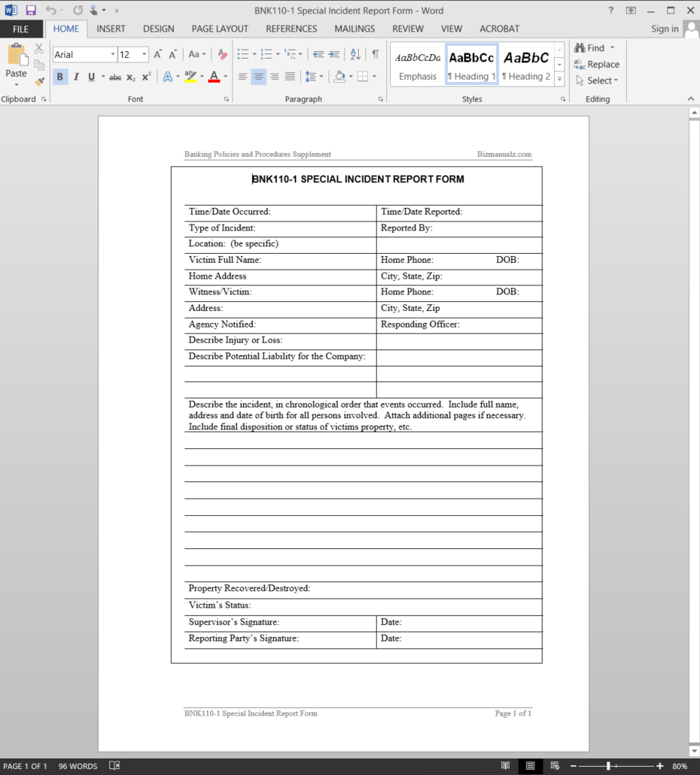Open the Numbering list dropdown arrow

278,54
